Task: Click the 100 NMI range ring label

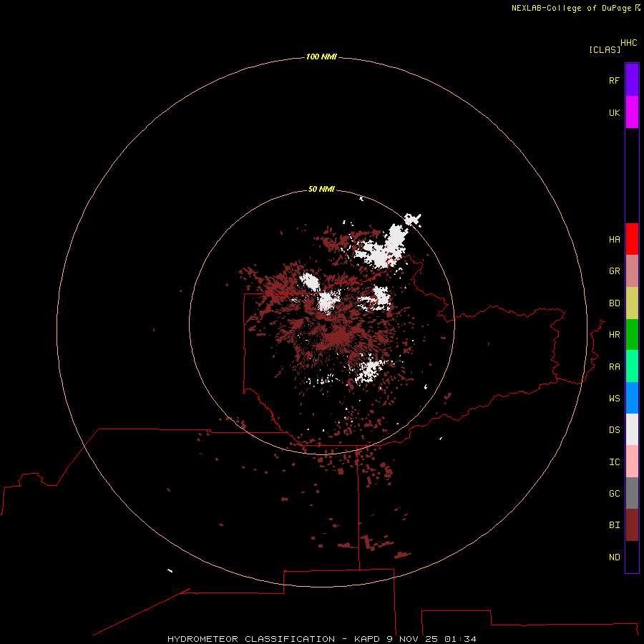Action: point(321,57)
